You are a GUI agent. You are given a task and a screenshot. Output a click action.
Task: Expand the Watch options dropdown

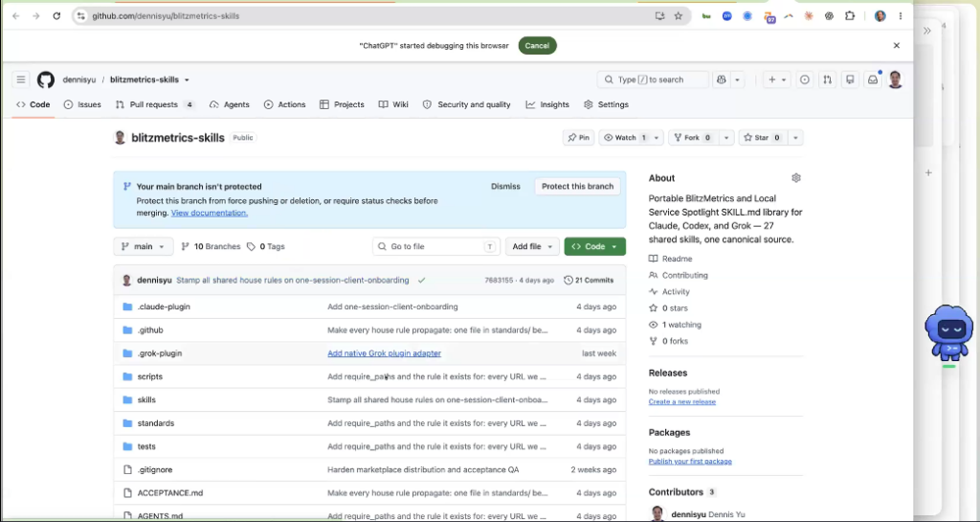[x=657, y=138]
